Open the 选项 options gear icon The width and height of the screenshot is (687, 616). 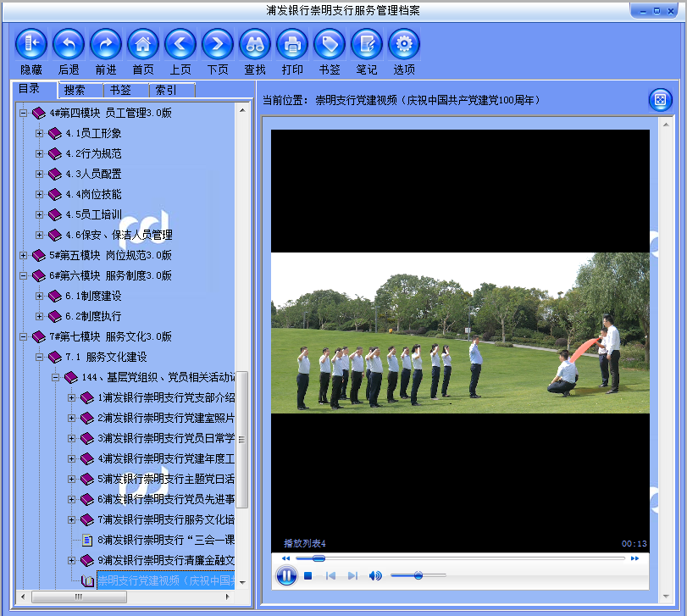[404, 44]
